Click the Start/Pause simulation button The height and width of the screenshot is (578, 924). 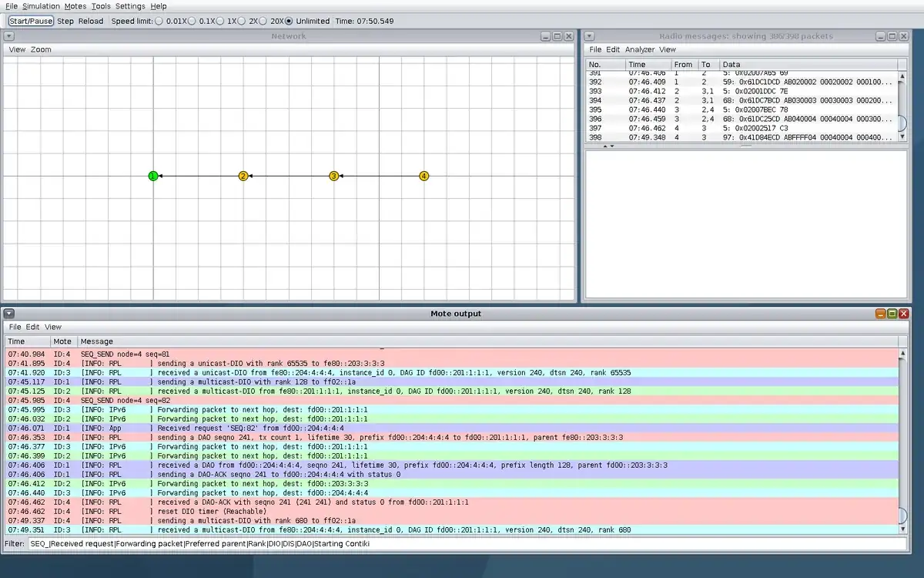pos(32,21)
